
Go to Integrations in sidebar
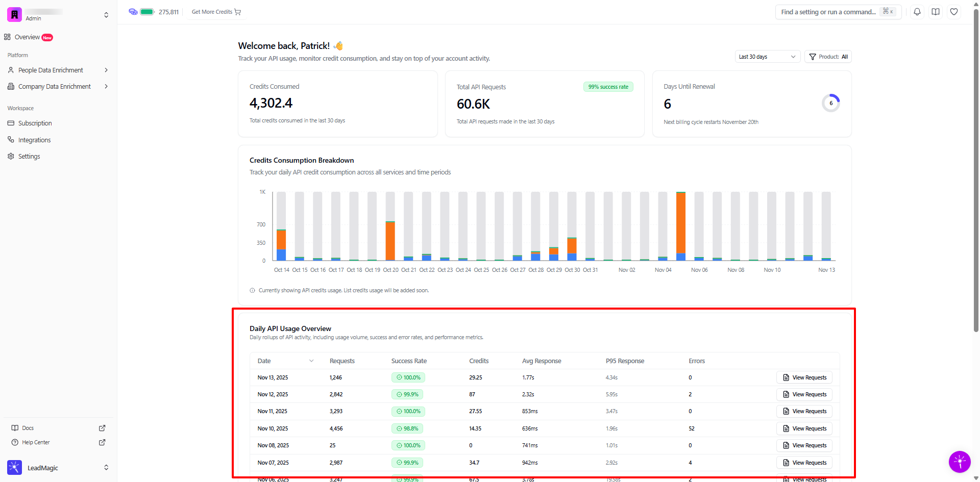34,140
